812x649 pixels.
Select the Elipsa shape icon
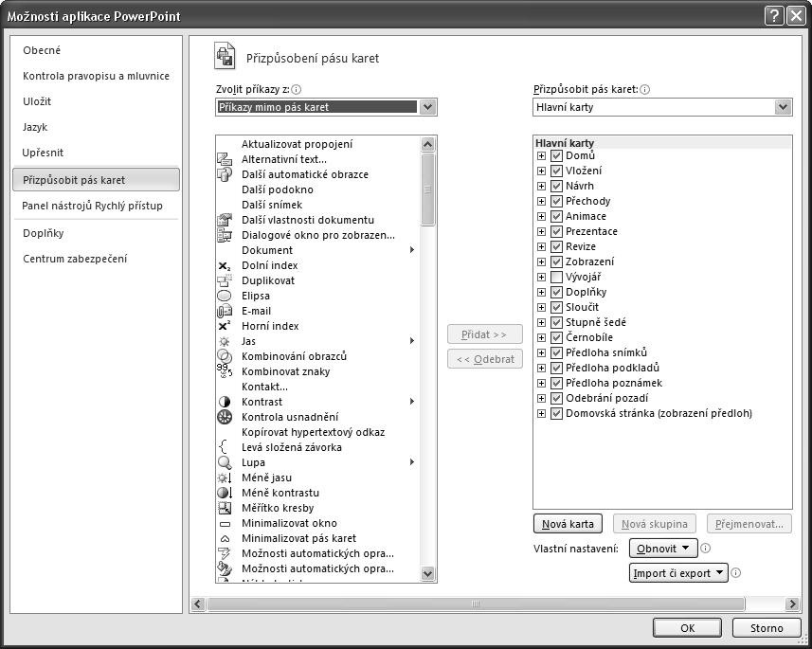[x=225, y=296]
